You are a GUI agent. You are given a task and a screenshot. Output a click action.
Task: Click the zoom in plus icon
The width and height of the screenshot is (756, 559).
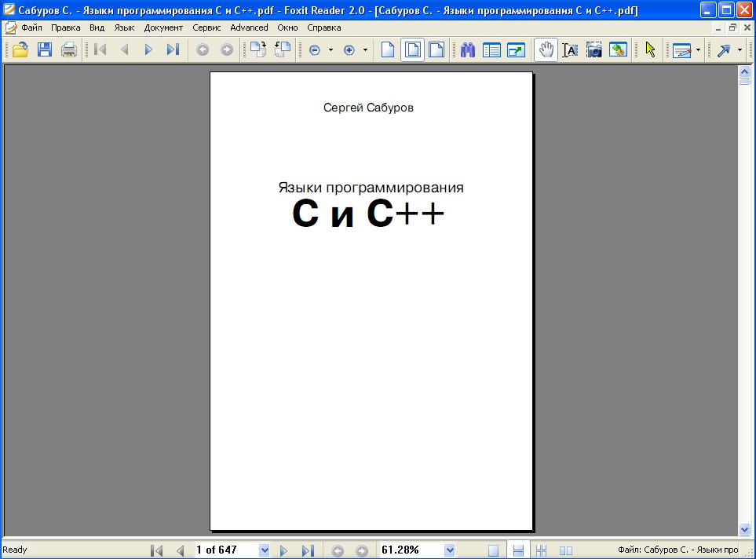pos(349,50)
